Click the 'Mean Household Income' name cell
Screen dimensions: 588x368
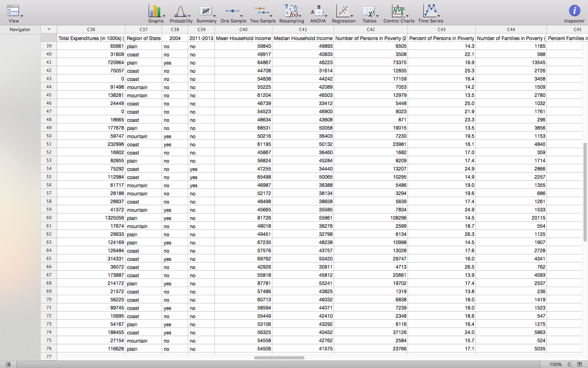click(243, 38)
